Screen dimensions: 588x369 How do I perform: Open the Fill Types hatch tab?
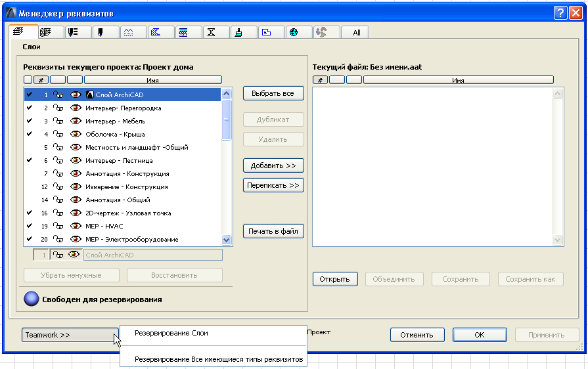pyautogui.click(x=156, y=32)
